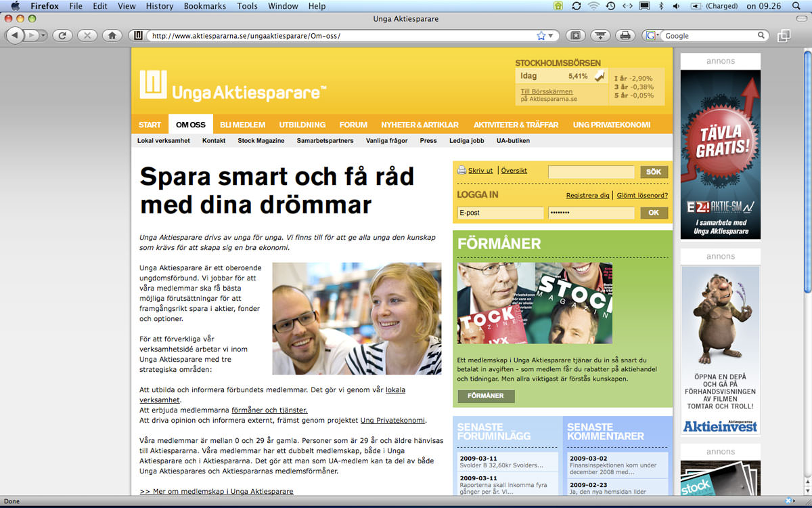Open NYHETER & ARTIKLAR tab
This screenshot has width=812, height=508.
click(420, 125)
